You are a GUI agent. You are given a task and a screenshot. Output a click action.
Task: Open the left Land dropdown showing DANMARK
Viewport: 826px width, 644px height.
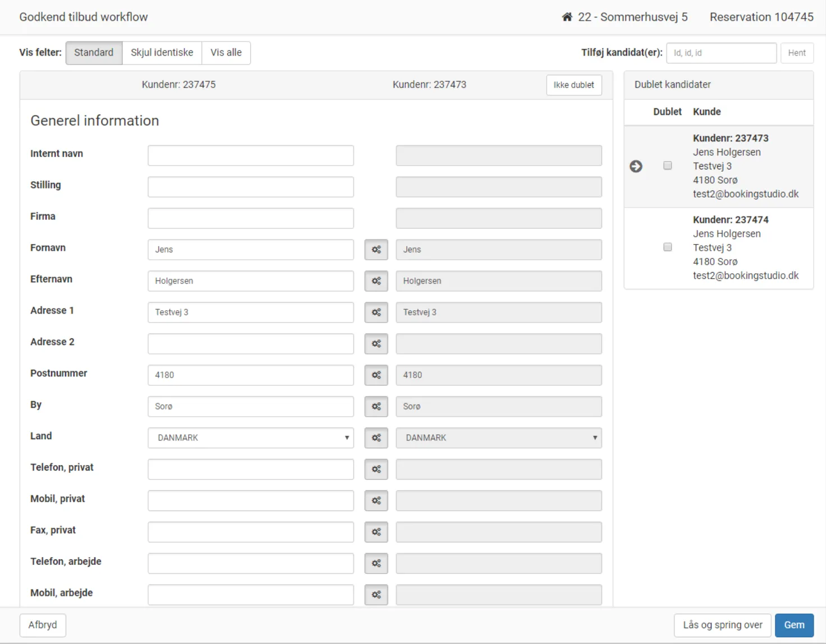pyautogui.click(x=250, y=438)
